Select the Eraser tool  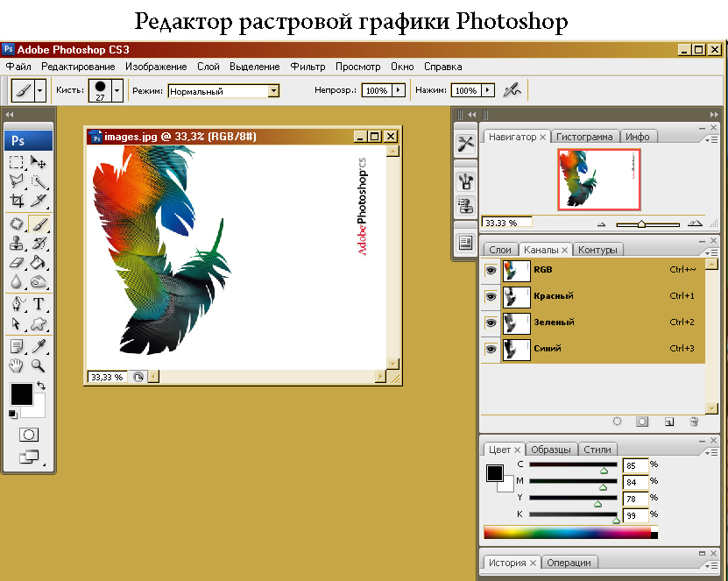17,262
